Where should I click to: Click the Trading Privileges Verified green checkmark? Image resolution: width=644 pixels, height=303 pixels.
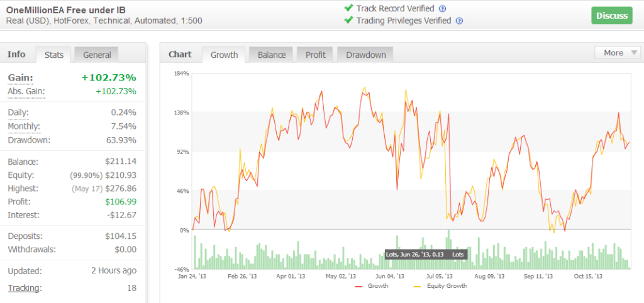[x=348, y=20]
